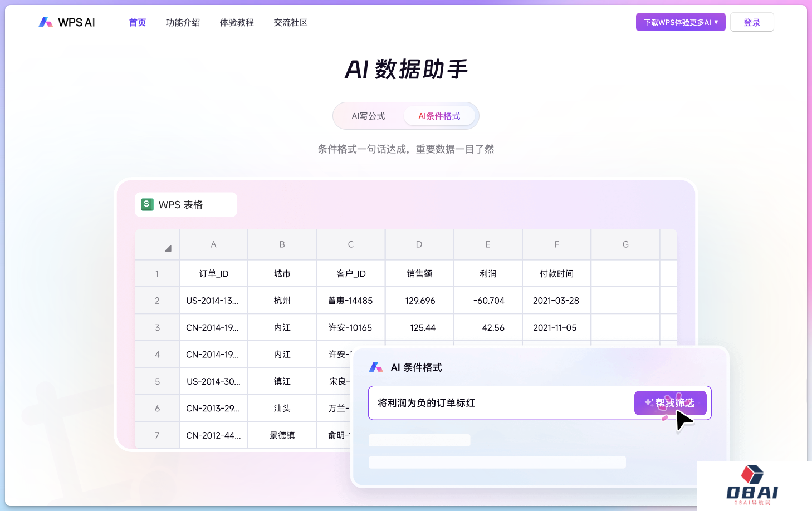Click the 客户_ID header cell
The width and height of the screenshot is (812, 511).
click(x=351, y=273)
